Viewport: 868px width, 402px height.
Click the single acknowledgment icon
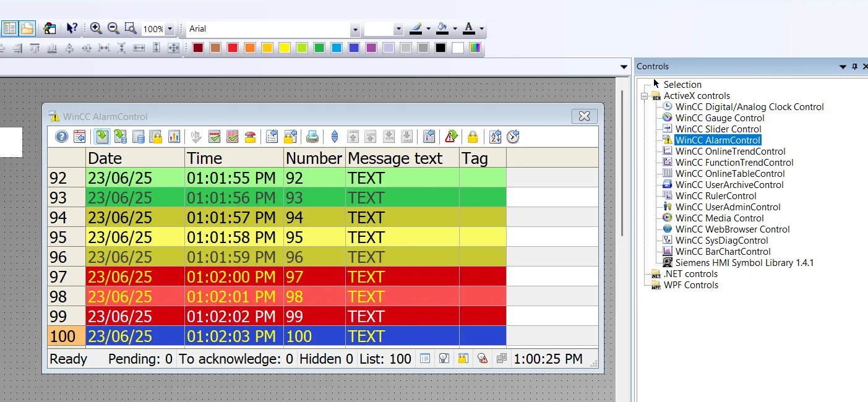215,137
